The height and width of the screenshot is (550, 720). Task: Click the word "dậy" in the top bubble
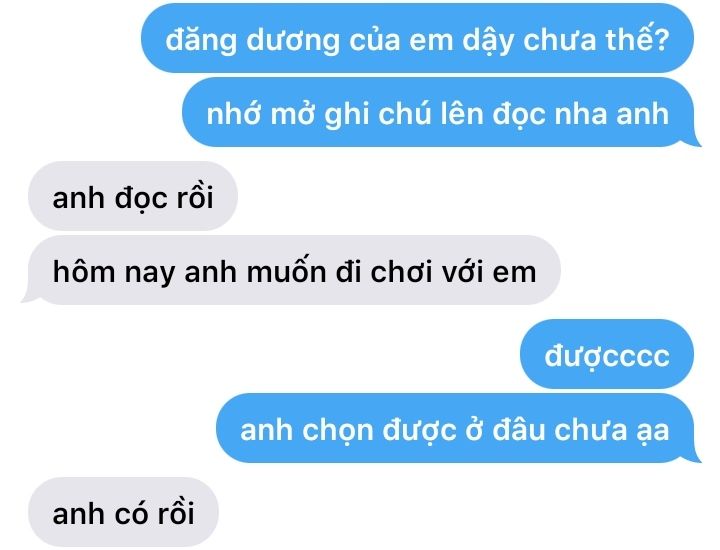(x=487, y=40)
